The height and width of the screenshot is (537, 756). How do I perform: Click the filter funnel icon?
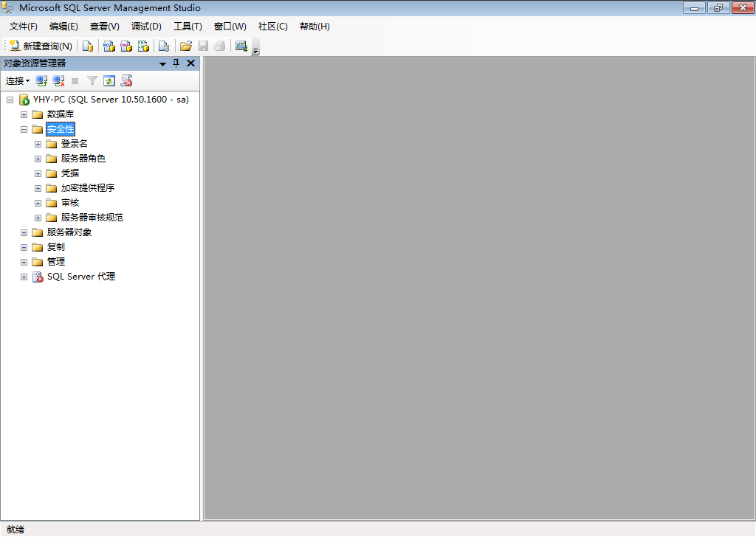click(92, 81)
